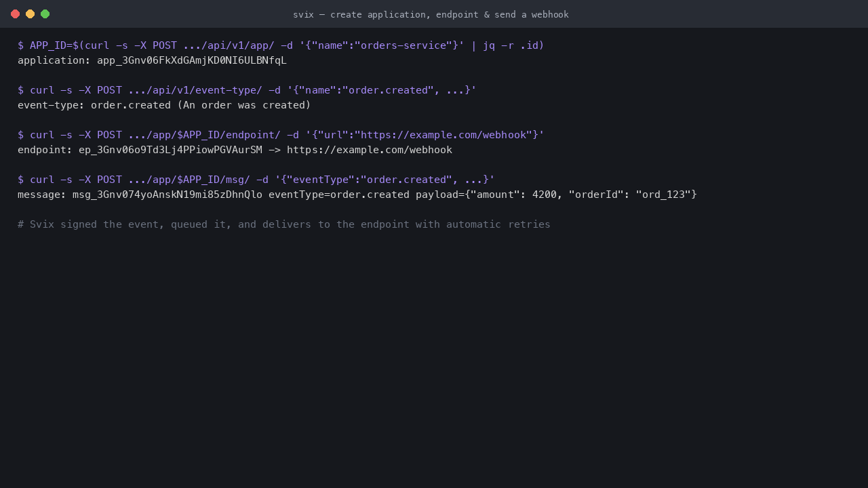Click the 'event-type: order.created' output line

[x=164, y=105]
